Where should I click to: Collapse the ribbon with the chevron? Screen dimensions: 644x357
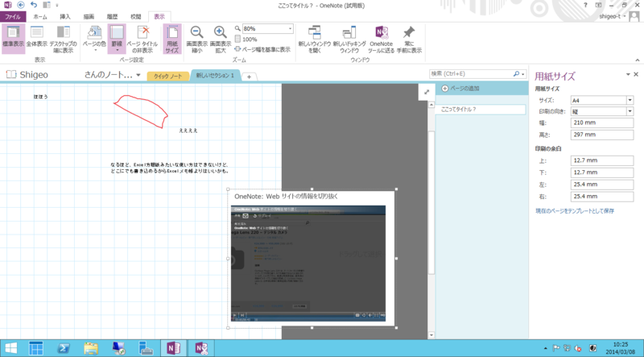coord(637,60)
